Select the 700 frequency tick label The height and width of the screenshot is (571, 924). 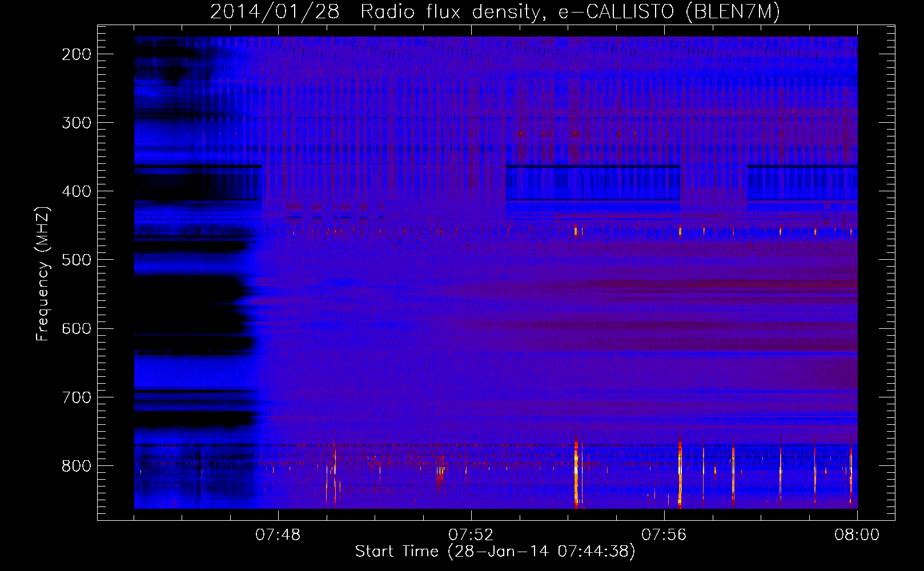(77, 397)
